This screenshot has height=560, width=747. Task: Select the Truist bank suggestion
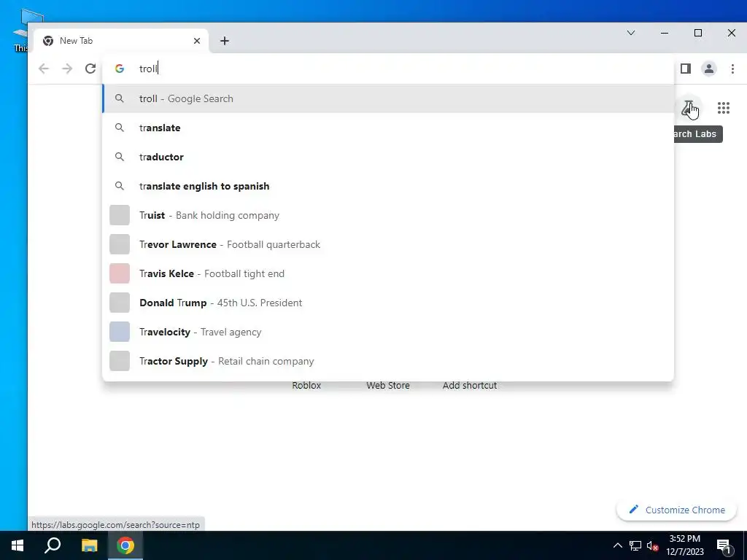tap(388, 215)
